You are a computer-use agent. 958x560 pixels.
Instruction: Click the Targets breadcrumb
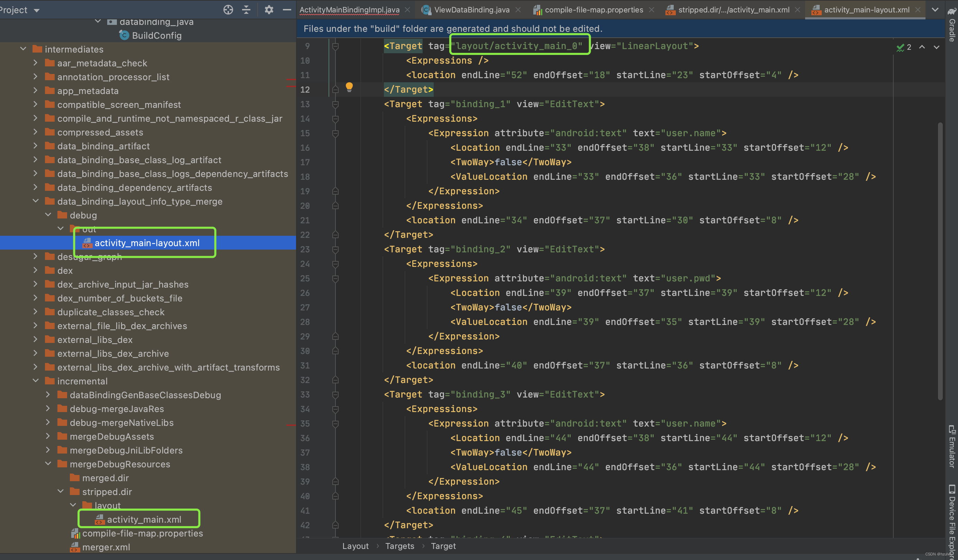point(399,546)
